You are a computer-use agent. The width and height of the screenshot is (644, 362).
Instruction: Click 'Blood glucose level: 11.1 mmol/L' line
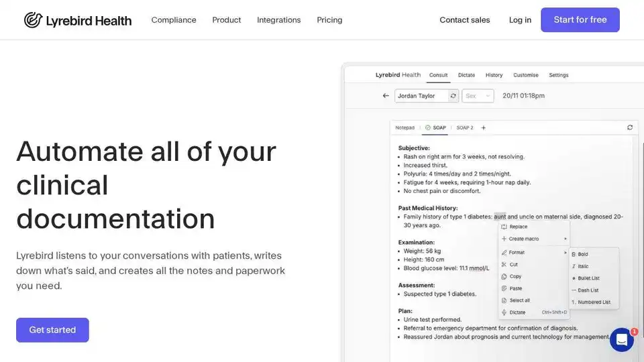(447, 268)
